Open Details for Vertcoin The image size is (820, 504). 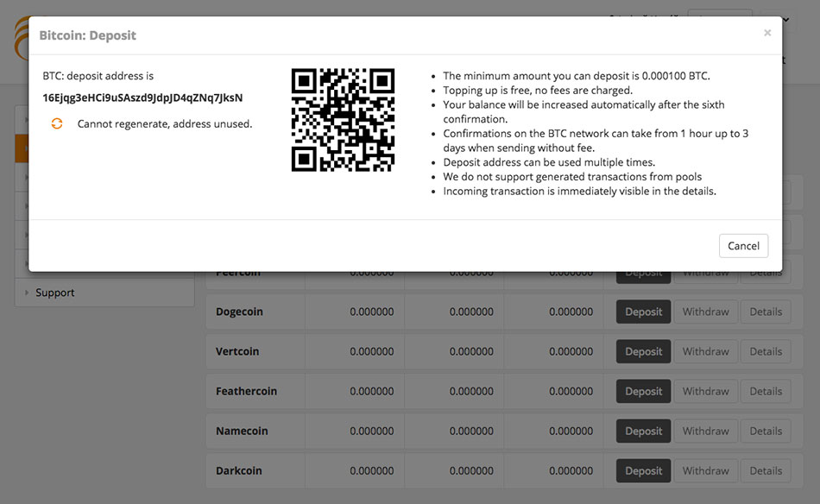coord(766,351)
